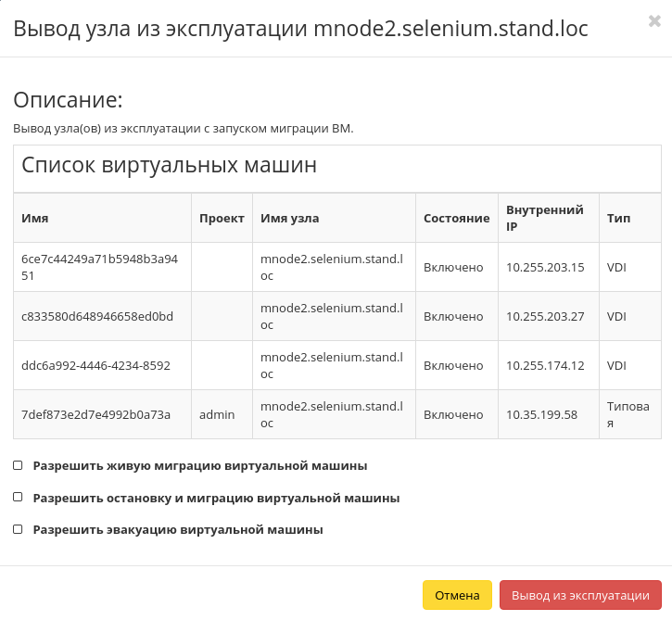The height and width of the screenshot is (620, 672).
Task: Click the Тип column header
Action: (618, 219)
